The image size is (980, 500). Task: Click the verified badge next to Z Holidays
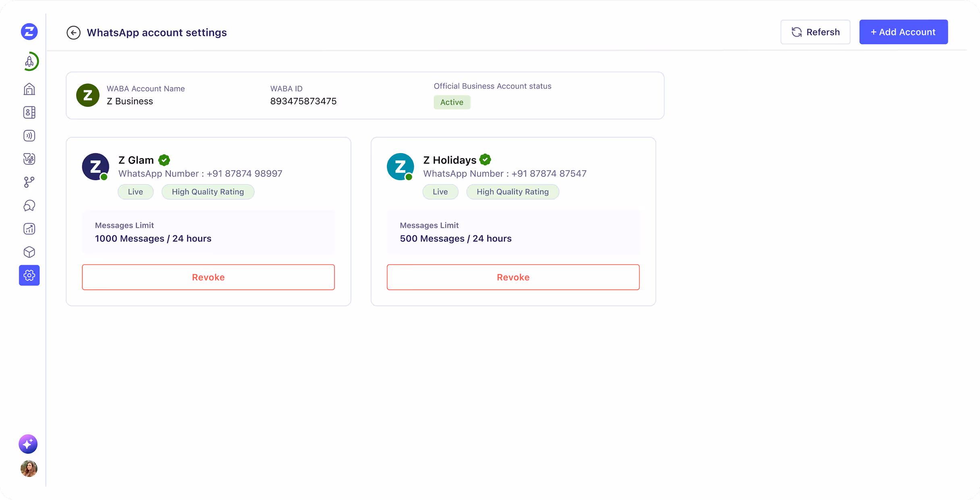coord(485,160)
